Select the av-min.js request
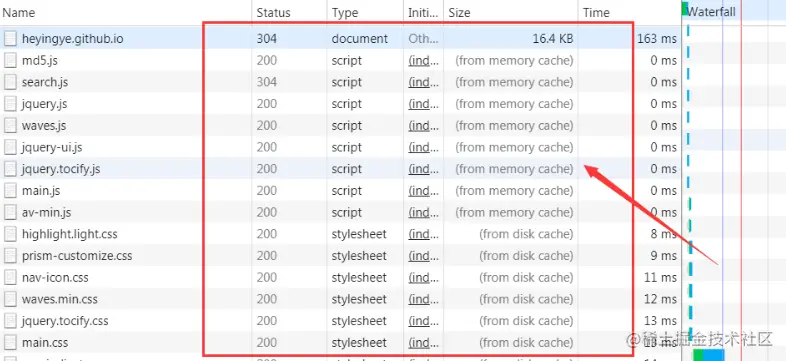The width and height of the screenshot is (786, 361). coord(340,213)
